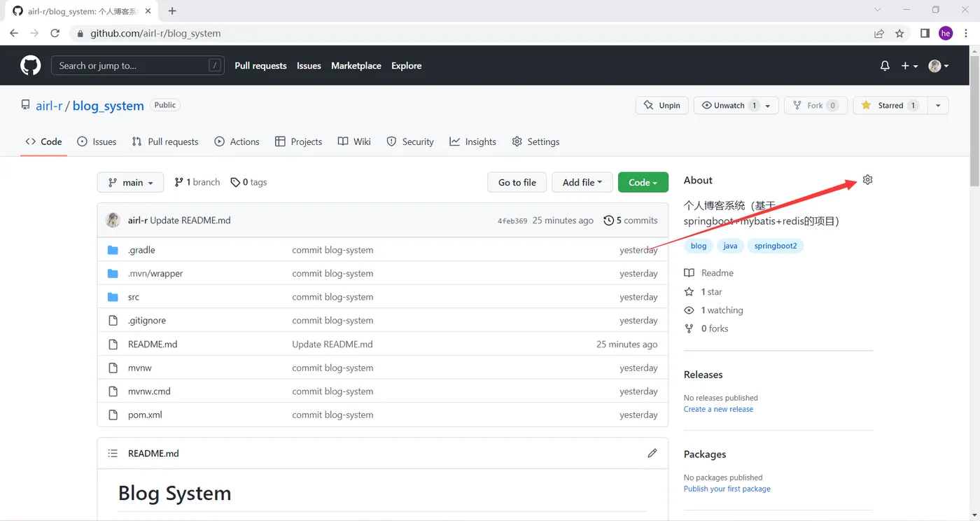Click Pull requests in the top header
The image size is (980, 521).
click(261, 66)
